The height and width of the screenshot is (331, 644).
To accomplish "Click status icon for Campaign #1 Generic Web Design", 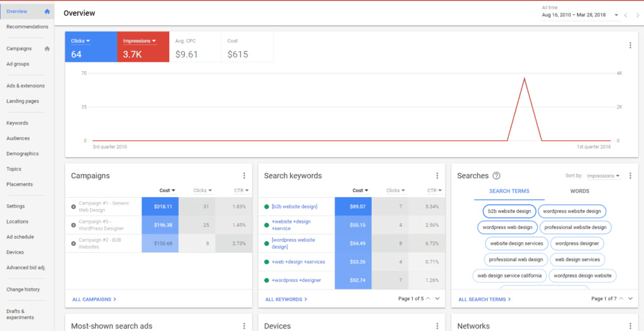I will 74,206.
